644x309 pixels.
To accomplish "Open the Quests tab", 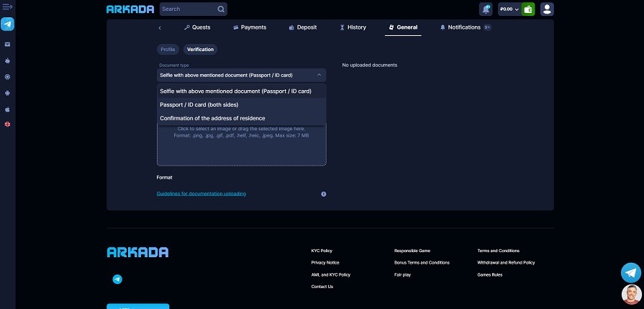I will pyautogui.click(x=197, y=27).
